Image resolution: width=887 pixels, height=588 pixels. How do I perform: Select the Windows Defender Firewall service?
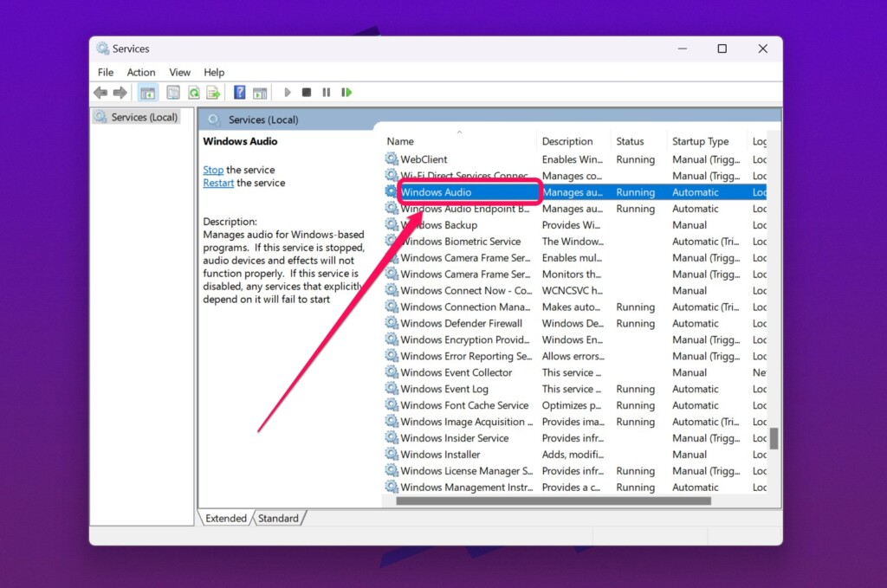(x=461, y=323)
